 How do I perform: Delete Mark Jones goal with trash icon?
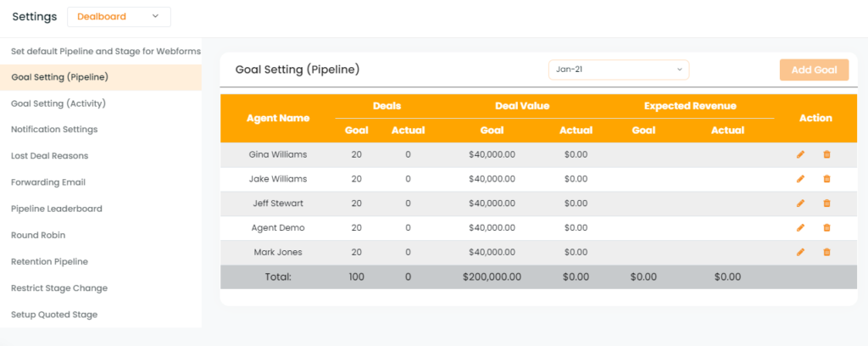click(x=826, y=252)
